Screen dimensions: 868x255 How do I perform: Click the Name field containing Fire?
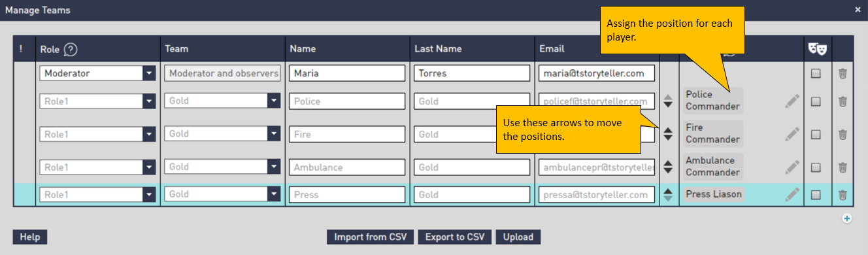click(x=347, y=134)
